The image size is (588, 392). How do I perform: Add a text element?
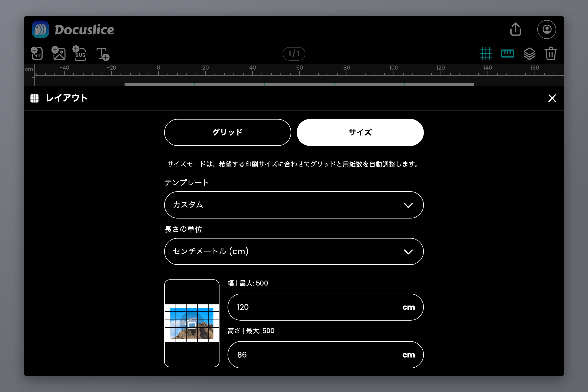tap(103, 54)
